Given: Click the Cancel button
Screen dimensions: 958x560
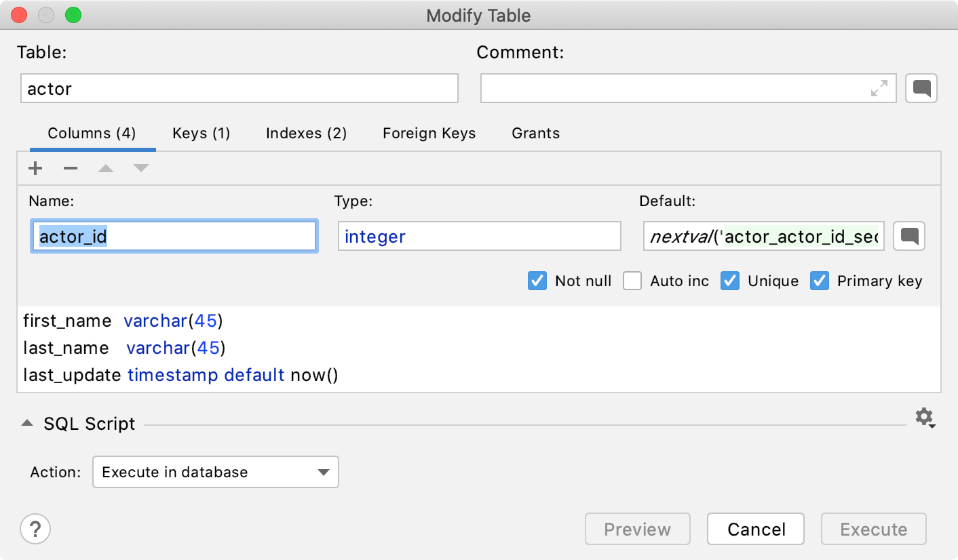Looking at the screenshot, I should [755, 529].
